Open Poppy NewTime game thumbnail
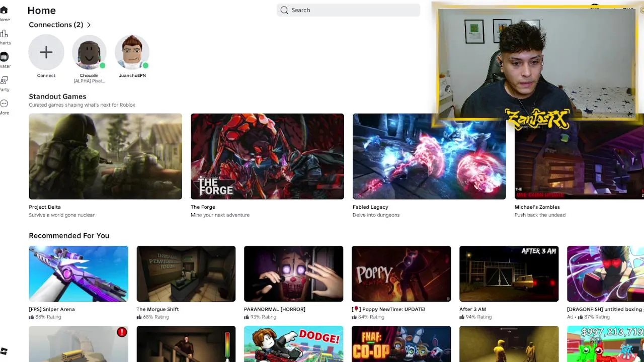Screen dimensions: 644x362 [401, 274]
